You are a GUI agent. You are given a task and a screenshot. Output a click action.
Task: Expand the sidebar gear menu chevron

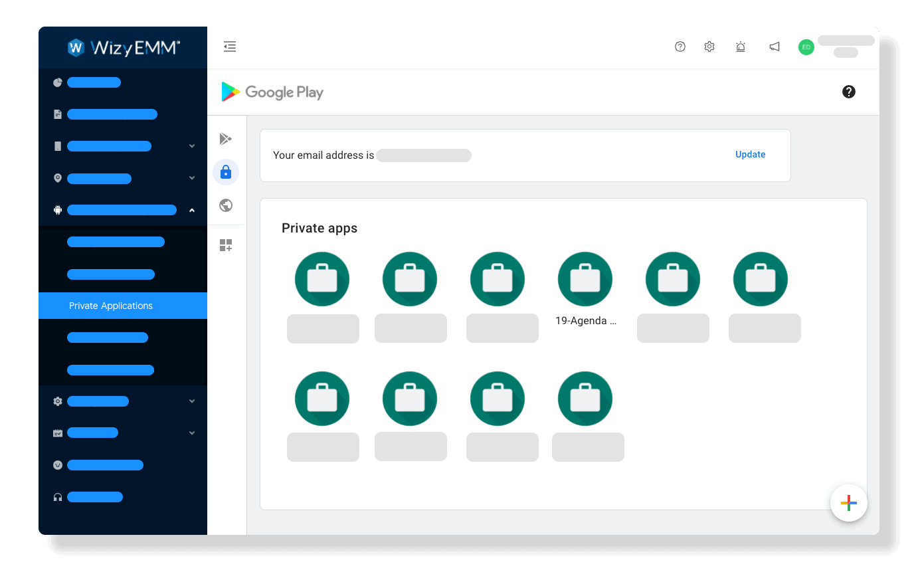click(x=192, y=401)
